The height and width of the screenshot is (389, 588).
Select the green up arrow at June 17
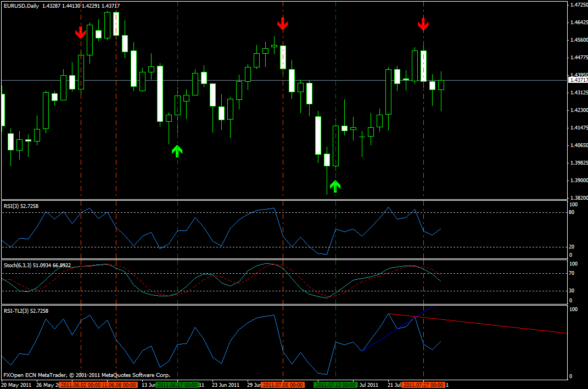click(176, 151)
